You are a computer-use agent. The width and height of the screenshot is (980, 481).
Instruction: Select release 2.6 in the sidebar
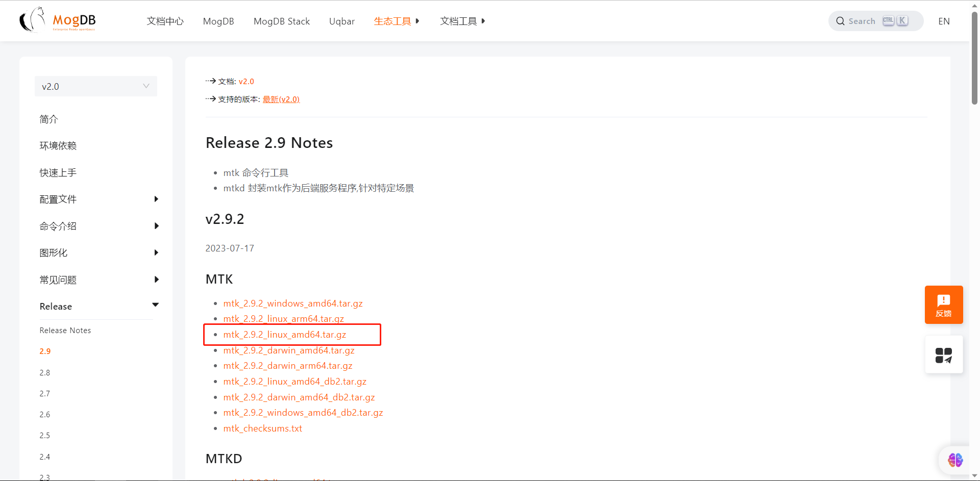click(45, 414)
